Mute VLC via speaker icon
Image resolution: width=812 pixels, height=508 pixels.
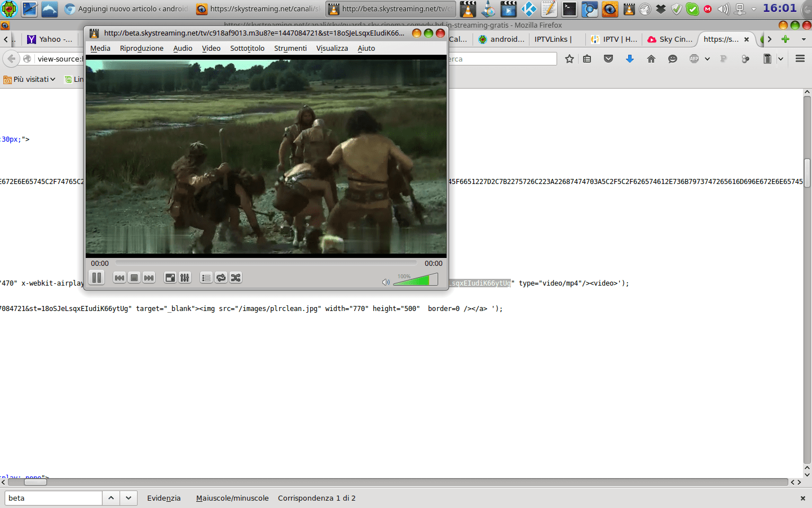[386, 282]
